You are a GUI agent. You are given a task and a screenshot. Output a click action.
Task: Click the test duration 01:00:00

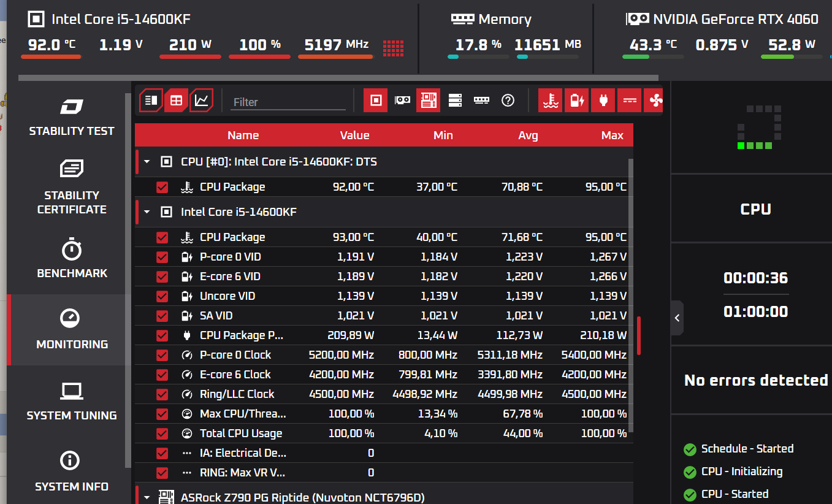(755, 312)
